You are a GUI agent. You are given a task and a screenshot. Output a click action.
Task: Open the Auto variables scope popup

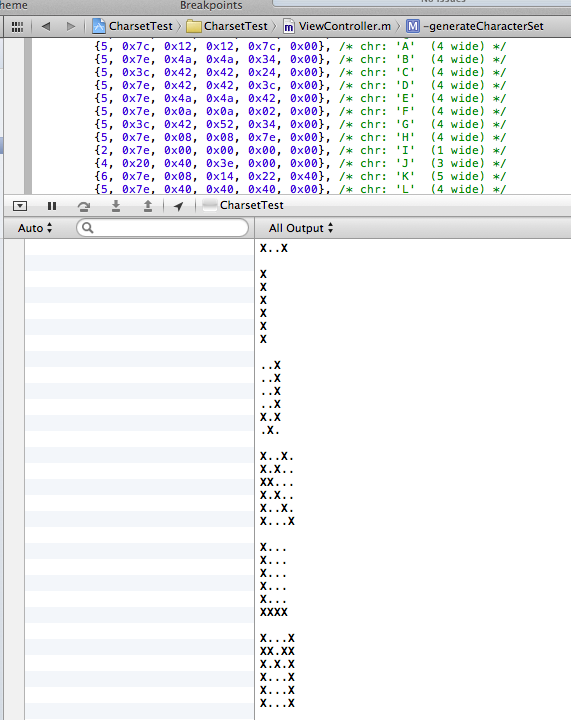35,228
